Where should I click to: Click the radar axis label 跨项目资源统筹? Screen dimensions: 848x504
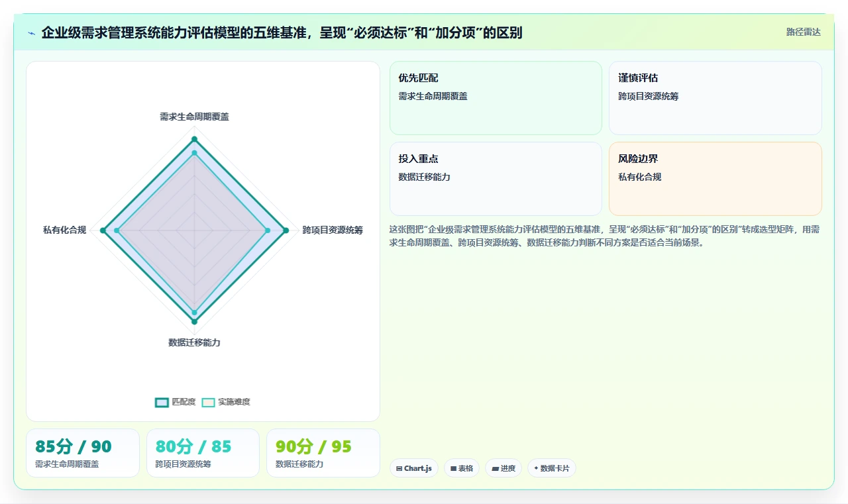333,230
